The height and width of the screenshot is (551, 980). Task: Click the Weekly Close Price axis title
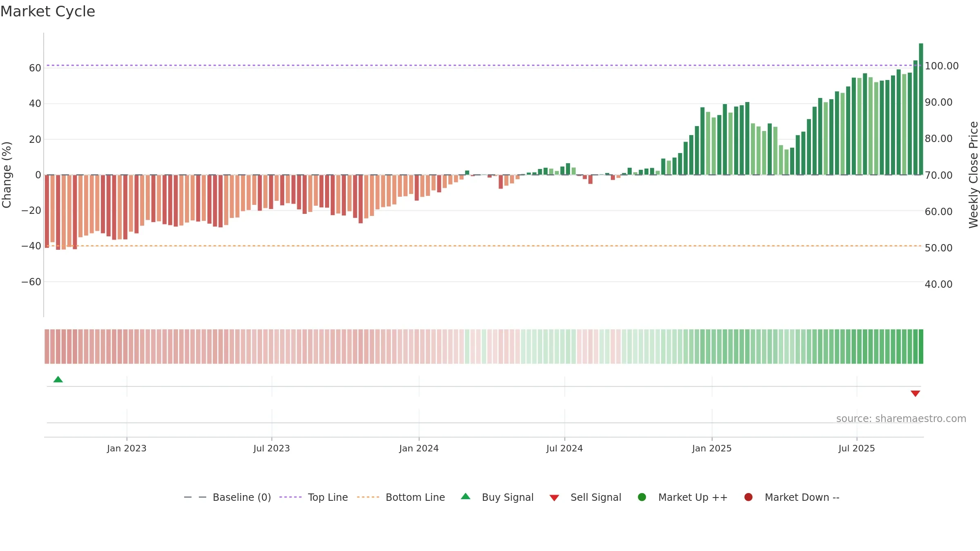[x=973, y=175]
